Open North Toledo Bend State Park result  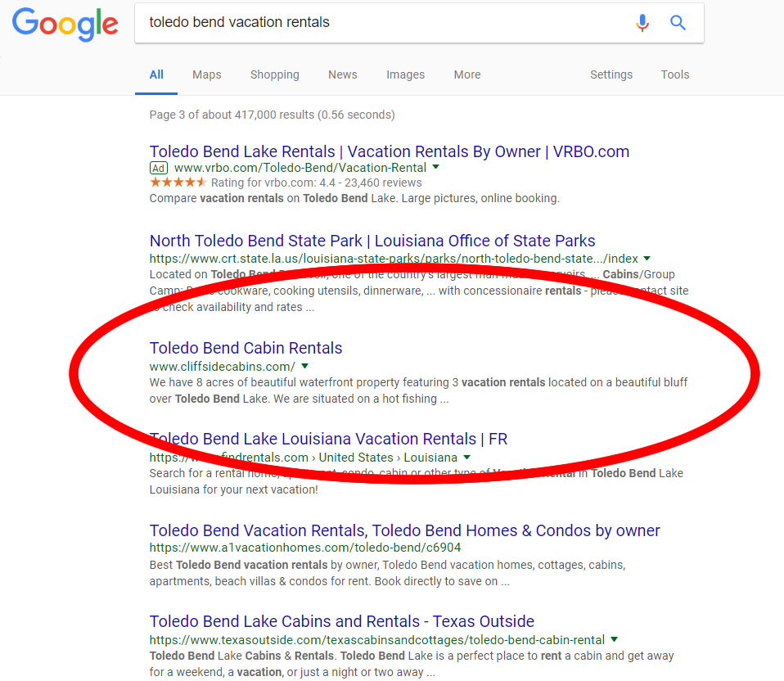click(x=372, y=241)
